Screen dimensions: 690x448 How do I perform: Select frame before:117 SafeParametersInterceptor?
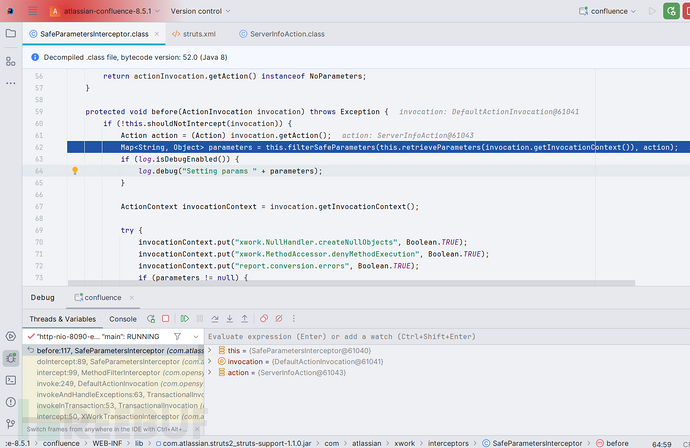coord(114,350)
